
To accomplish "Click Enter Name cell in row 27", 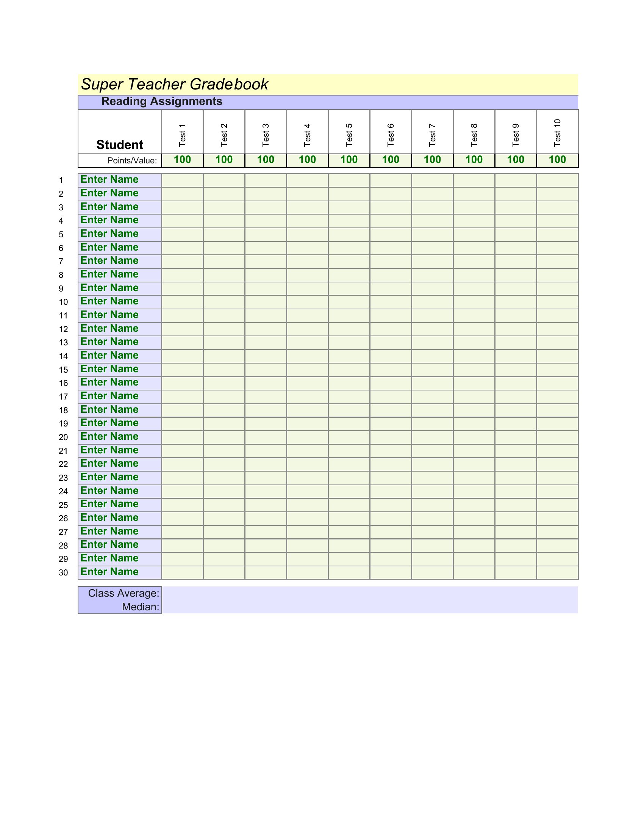I will pos(120,531).
